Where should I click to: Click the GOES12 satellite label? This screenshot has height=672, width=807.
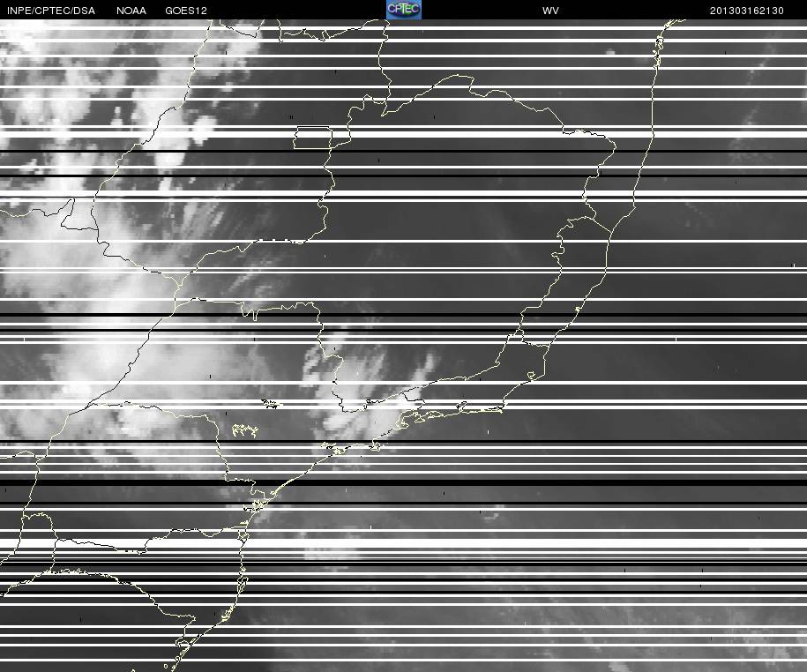coord(186,11)
